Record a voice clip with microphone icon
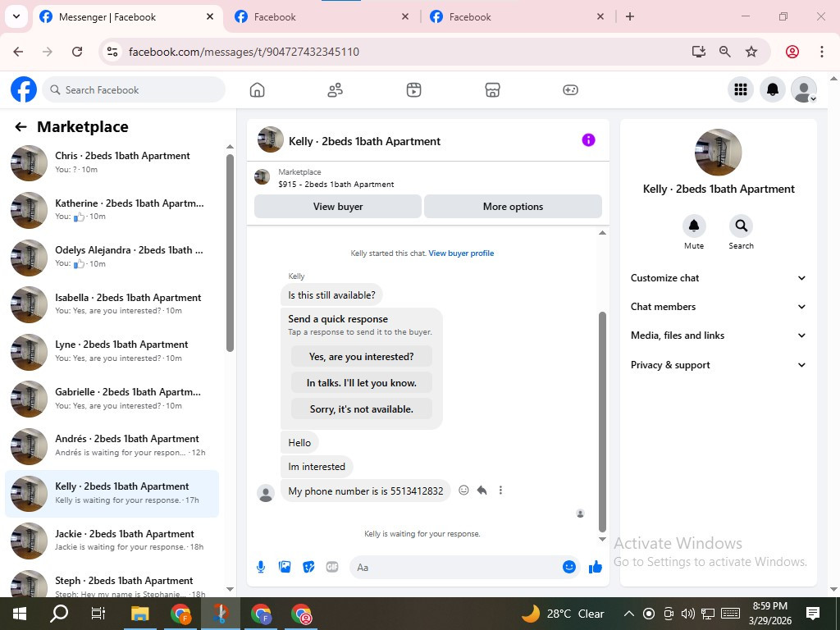The image size is (840, 630). [x=261, y=567]
